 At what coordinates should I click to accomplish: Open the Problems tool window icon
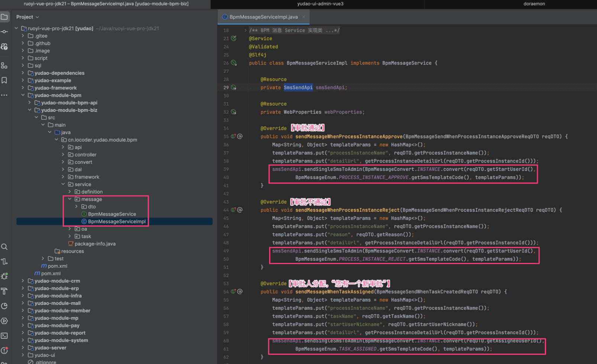(4, 350)
